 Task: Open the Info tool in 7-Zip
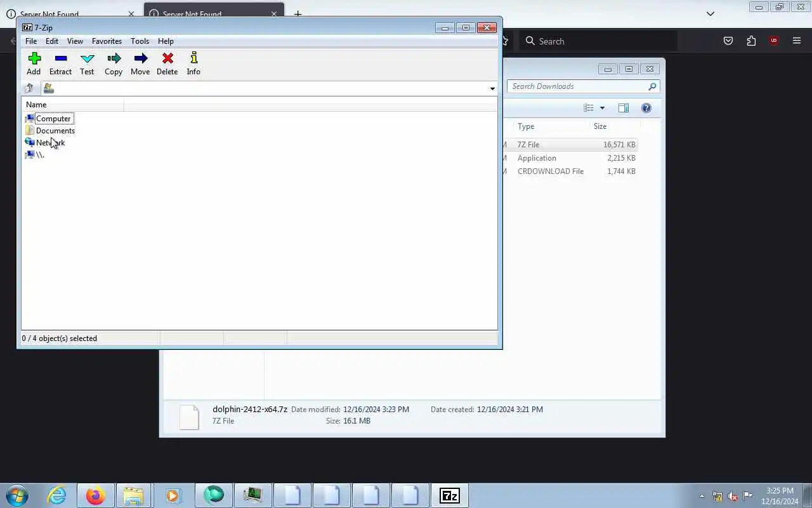click(x=193, y=63)
